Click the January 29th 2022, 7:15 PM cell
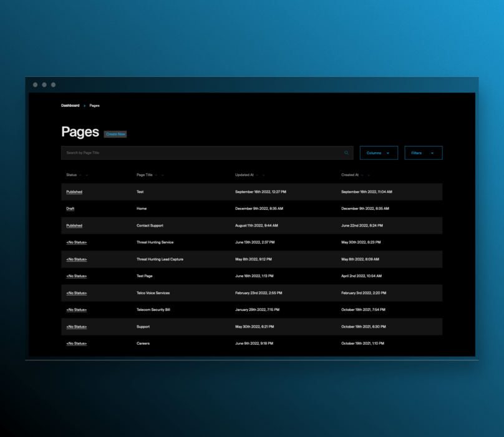This screenshot has height=437, width=504. coord(257,310)
